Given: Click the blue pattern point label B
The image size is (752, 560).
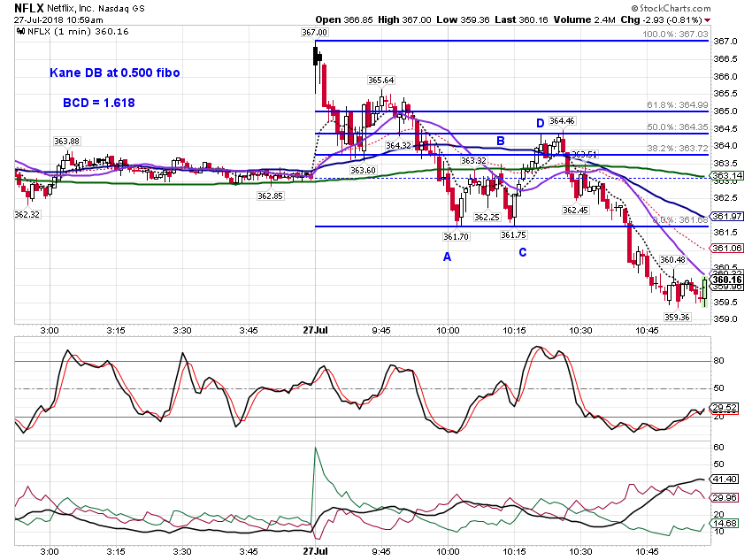Looking at the screenshot, I should coord(500,141).
